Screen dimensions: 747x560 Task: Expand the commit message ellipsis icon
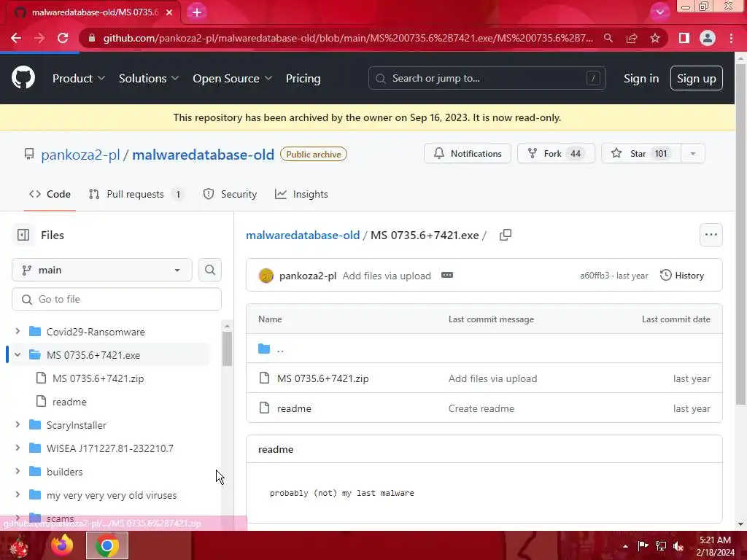click(447, 275)
